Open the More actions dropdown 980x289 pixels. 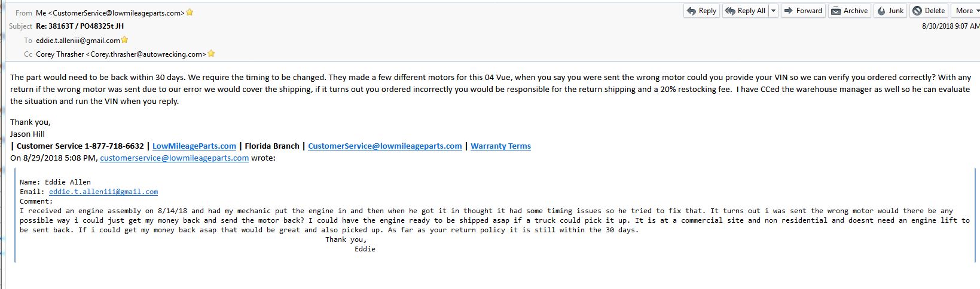click(x=966, y=11)
